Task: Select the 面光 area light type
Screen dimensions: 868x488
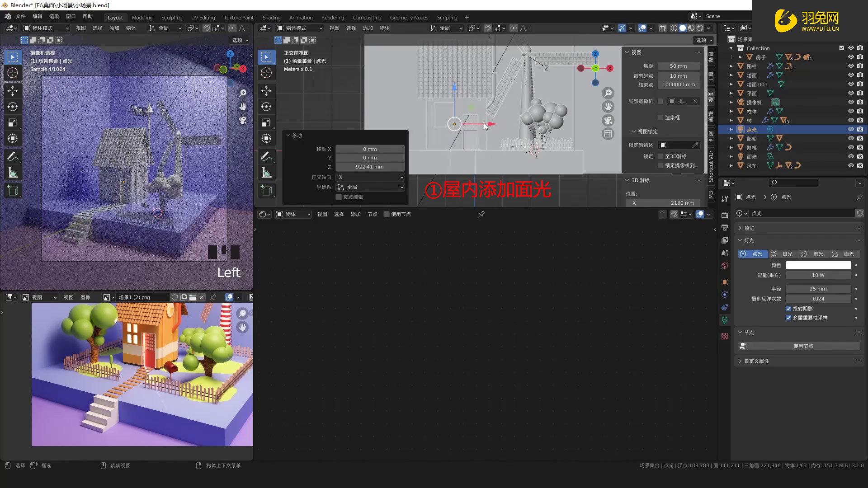Action: 845,254
